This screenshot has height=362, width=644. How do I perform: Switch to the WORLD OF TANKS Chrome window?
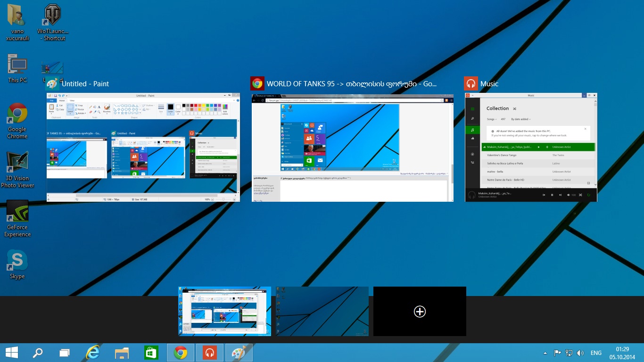coord(352,147)
